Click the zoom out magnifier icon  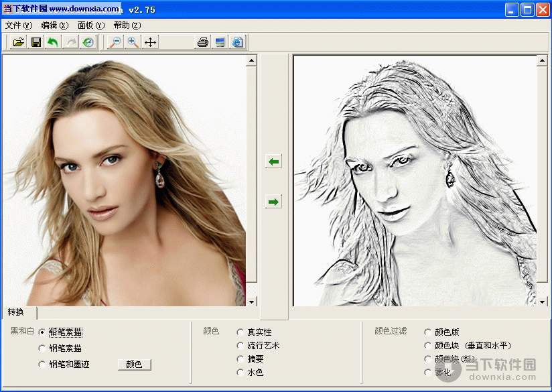click(x=116, y=42)
